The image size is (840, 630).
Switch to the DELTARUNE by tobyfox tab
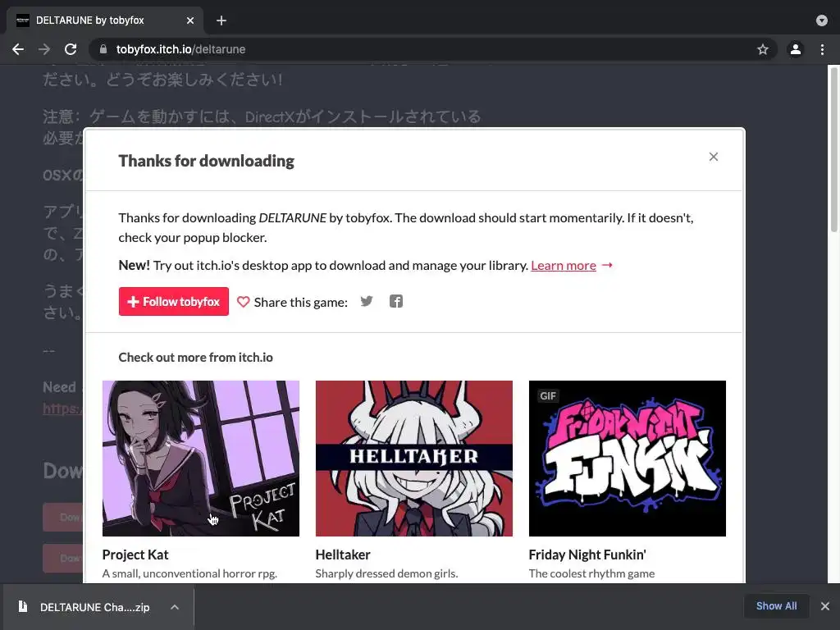[104, 21]
